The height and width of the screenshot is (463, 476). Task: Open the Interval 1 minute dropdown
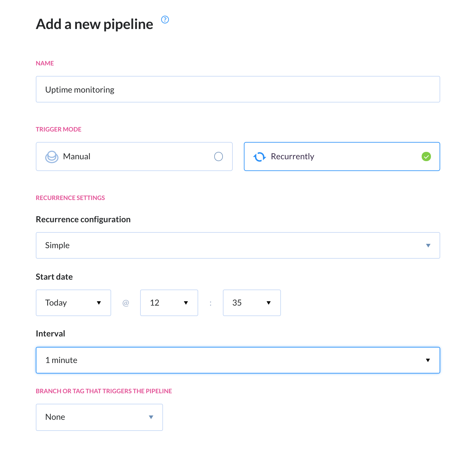[238, 360]
